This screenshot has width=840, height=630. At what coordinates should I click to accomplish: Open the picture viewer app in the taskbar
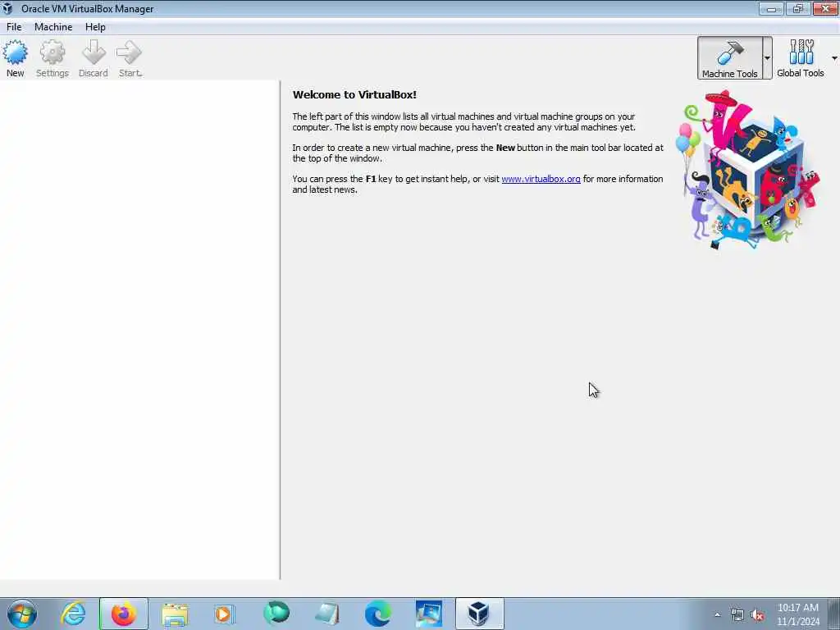[x=428, y=614]
